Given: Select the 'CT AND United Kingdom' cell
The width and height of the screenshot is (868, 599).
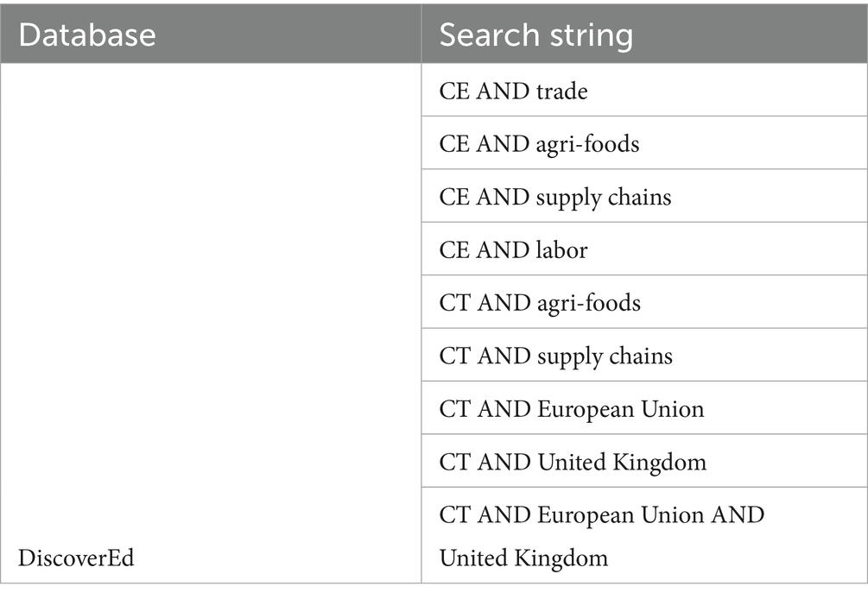Looking at the screenshot, I should click(644, 462).
